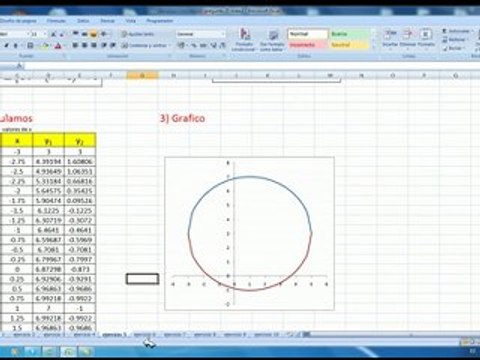Viewport: 480px width, 360px height.
Task: Apply the yellow fill color bucket
Action: [x=45, y=45]
